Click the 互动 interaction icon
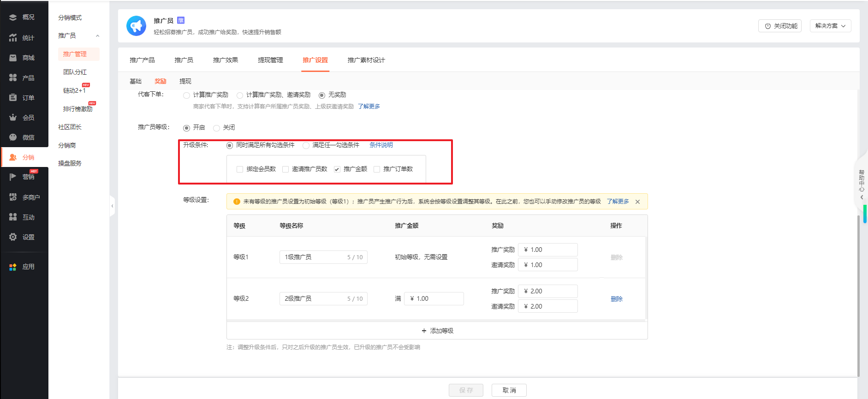Screen dimensions: 868x399 pyautogui.click(x=13, y=217)
